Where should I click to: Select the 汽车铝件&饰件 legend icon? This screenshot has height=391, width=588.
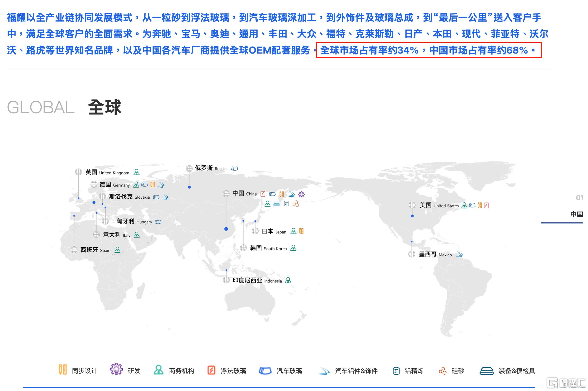pos(324,371)
